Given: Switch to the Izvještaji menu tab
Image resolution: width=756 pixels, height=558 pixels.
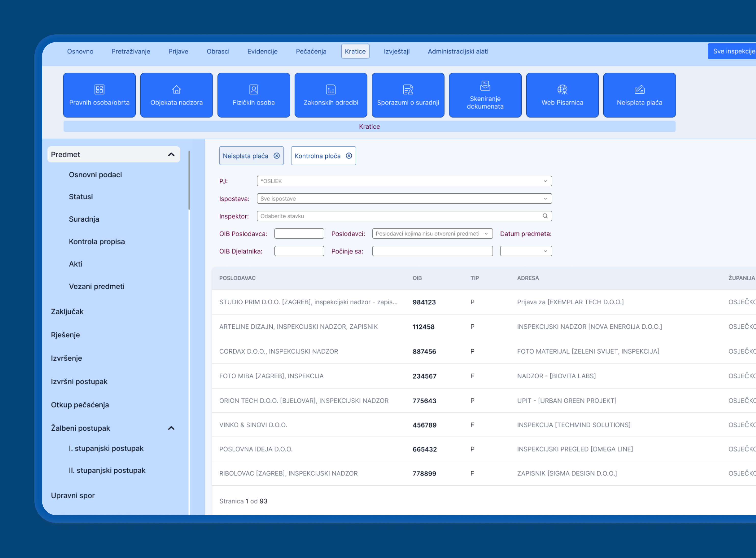Looking at the screenshot, I should tap(396, 51).
